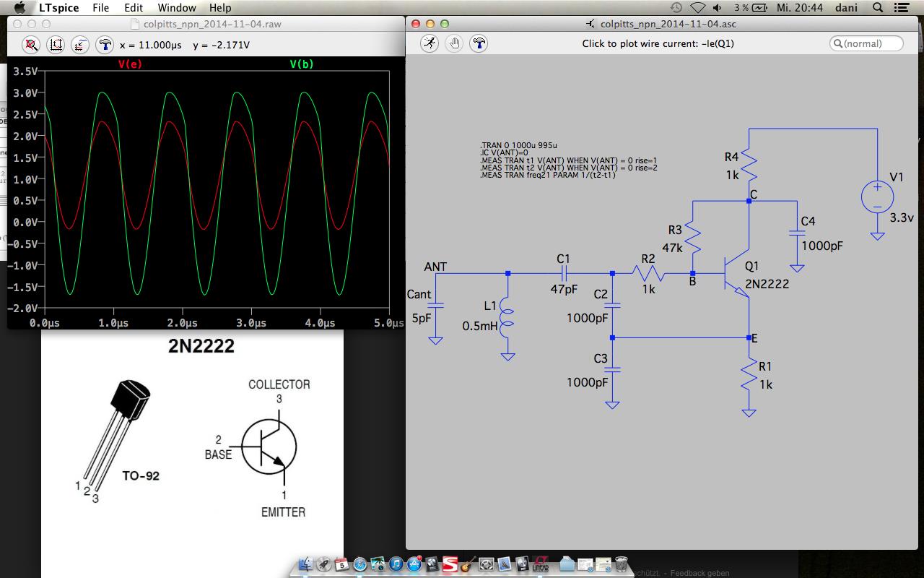The width and height of the screenshot is (924, 578).
Task: Click the 3.3v value of V1
Action: pos(901,217)
